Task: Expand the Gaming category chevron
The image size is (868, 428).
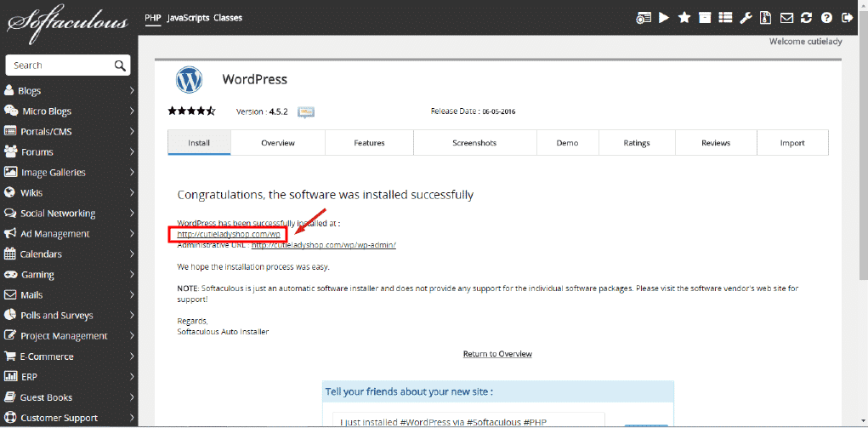Action: (132, 275)
